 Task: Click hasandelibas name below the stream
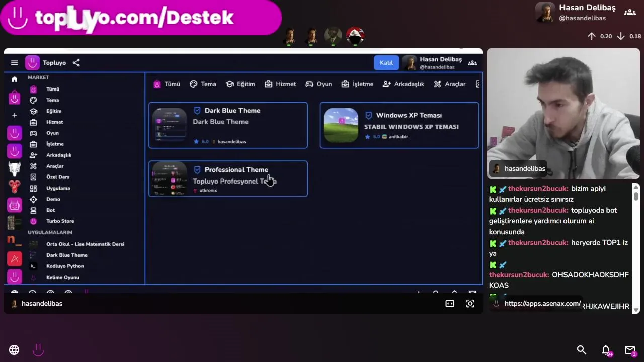[x=42, y=304]
